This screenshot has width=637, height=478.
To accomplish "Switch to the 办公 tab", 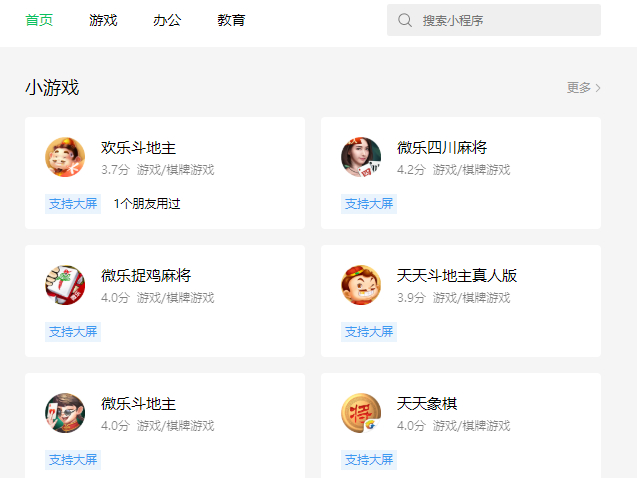I will [x=167, y=20].
